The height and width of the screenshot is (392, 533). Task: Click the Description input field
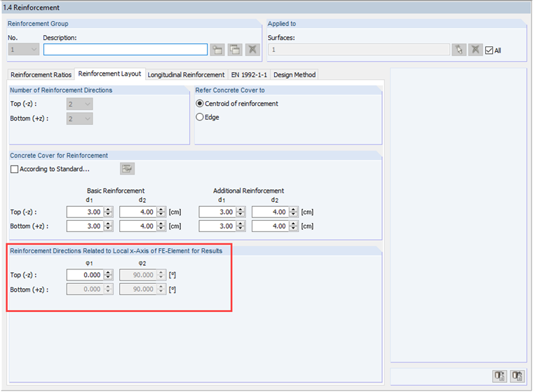pyautogui.click(x=126, y=50)
